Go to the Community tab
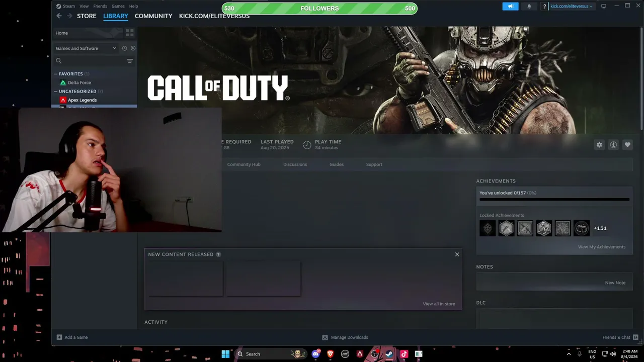 [153, 16]
